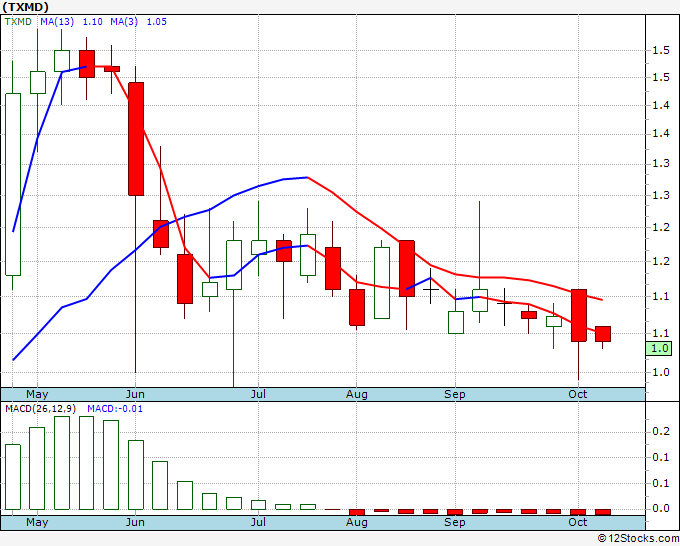
Task: Click the TXMD legend text in chart
Action: [x=18, y=22]
